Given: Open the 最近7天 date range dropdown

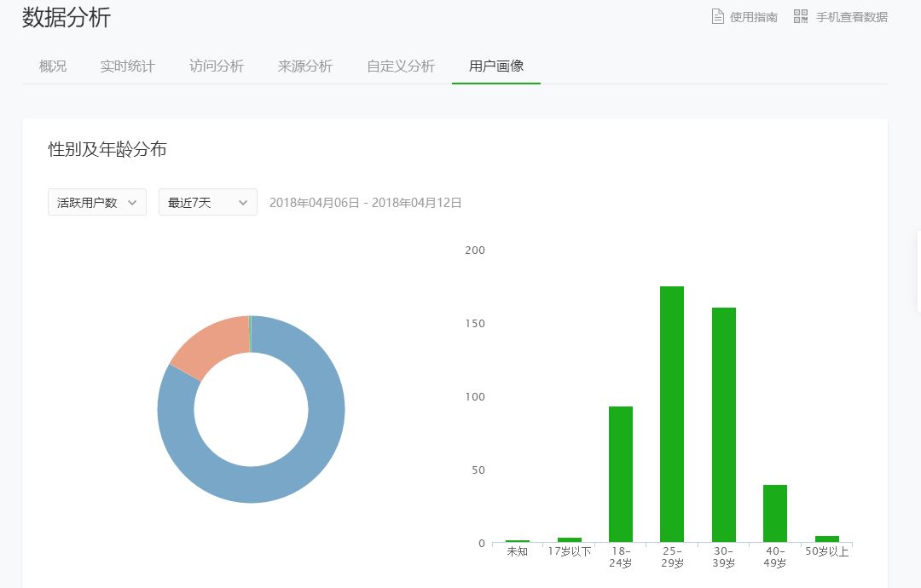Looking at the screenshot, I should [x=207, y=202].
